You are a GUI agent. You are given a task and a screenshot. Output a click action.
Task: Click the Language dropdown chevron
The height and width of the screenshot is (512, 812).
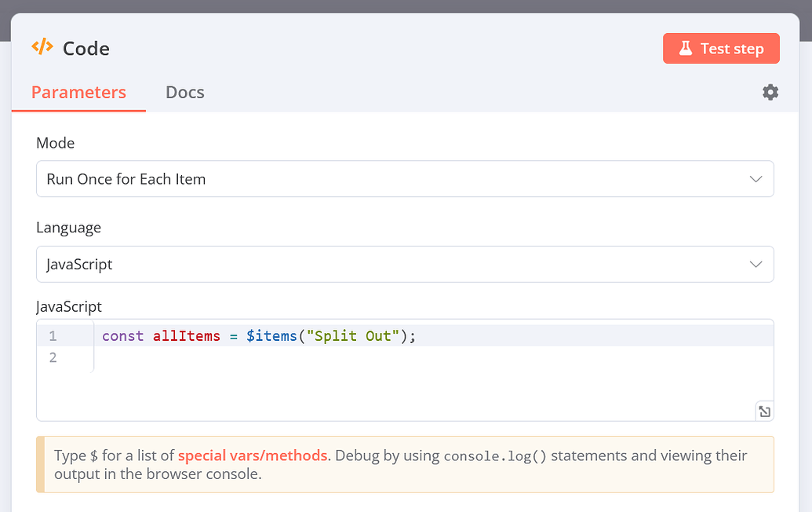[756, 264]
